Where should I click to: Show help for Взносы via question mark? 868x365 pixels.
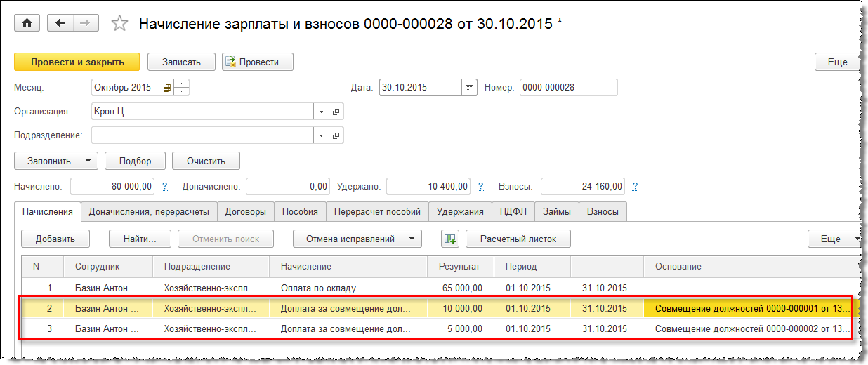635,187
